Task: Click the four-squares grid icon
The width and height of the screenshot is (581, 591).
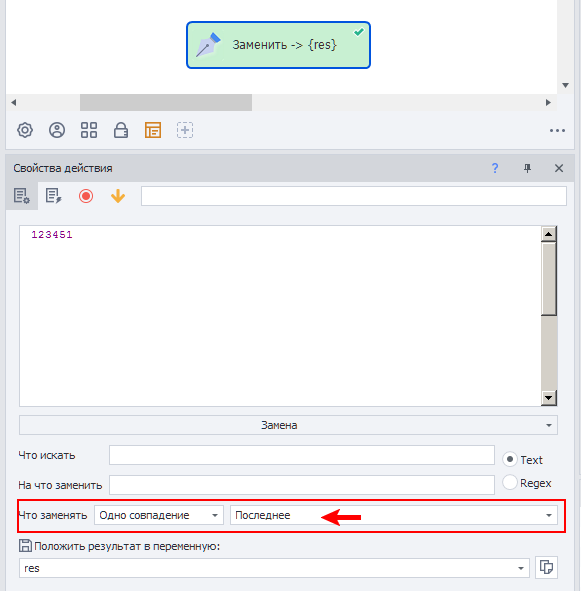Action: click(x=89, y=130)
